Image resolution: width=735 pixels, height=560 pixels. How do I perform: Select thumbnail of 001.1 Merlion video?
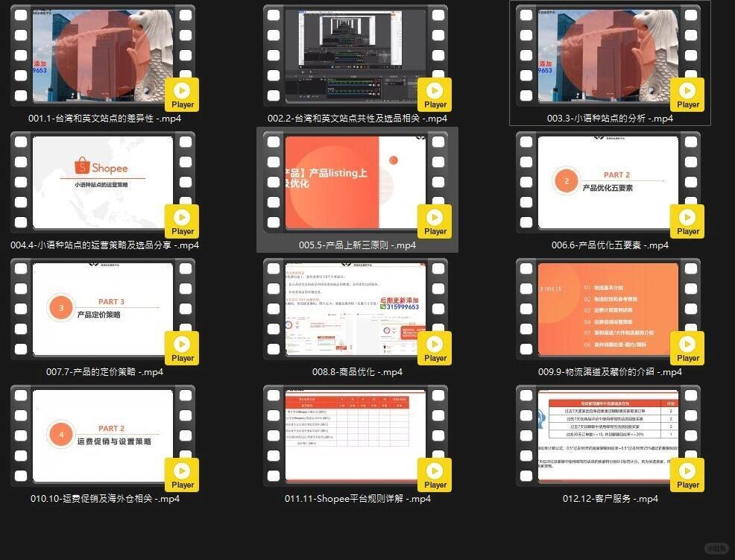click(103, 55)
